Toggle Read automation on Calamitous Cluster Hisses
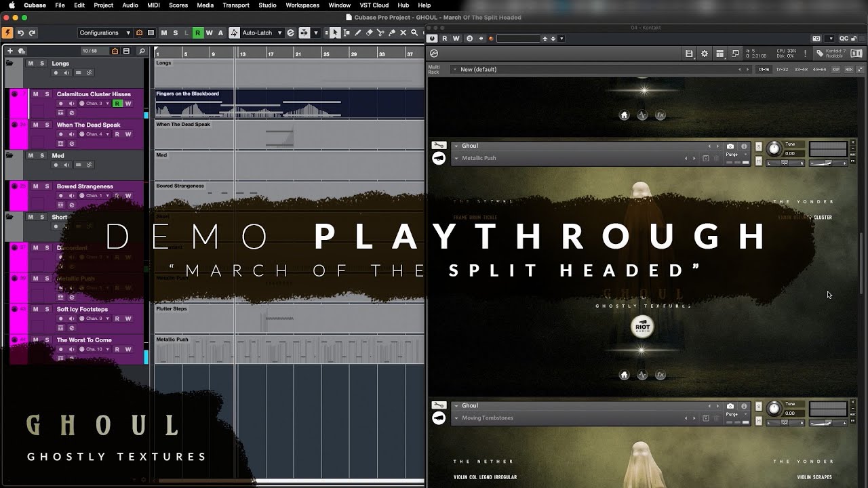Viewport: 868px width, 488px height. 117,104
